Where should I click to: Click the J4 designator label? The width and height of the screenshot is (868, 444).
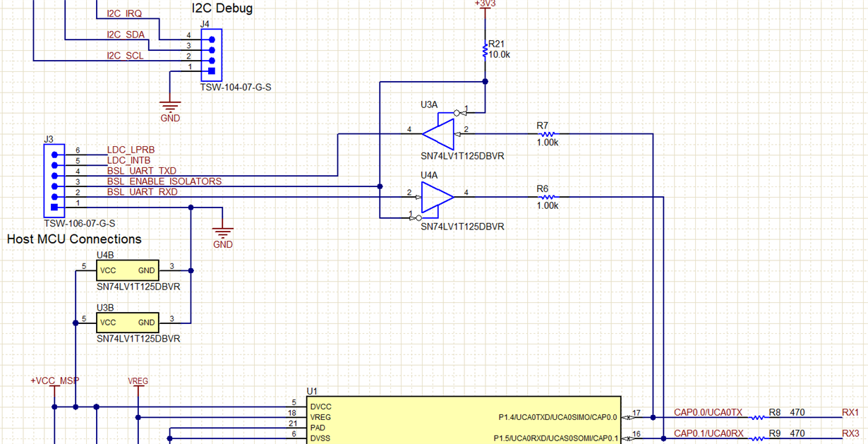(x=205, y=23)
